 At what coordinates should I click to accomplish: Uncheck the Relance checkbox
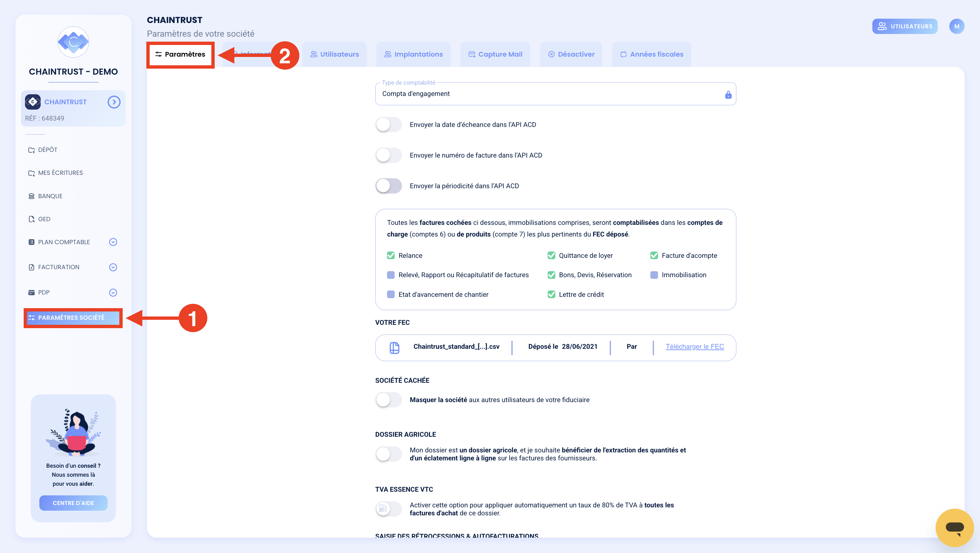391,256
